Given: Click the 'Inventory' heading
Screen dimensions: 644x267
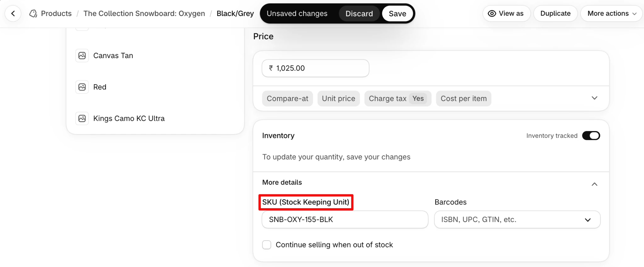Looking at the screenshot, I should click(278, 136).
